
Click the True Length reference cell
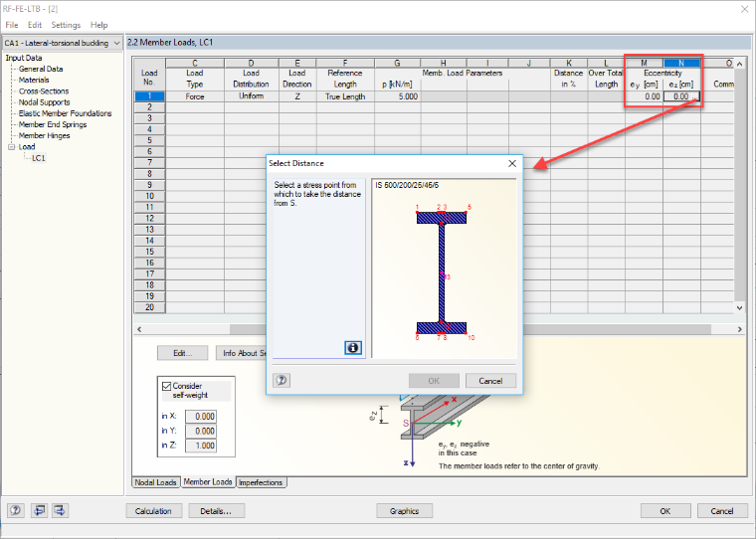tap(345, 96)
